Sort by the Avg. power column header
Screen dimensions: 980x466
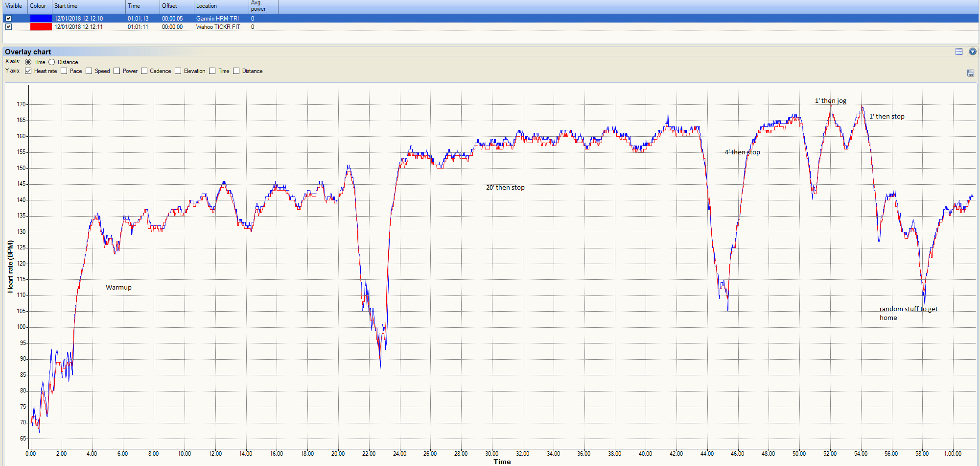pos(263,6)
